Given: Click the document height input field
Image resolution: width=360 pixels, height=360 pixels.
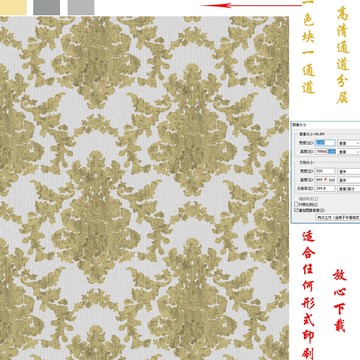Looking at the screenshot, I should pos(325,180).
